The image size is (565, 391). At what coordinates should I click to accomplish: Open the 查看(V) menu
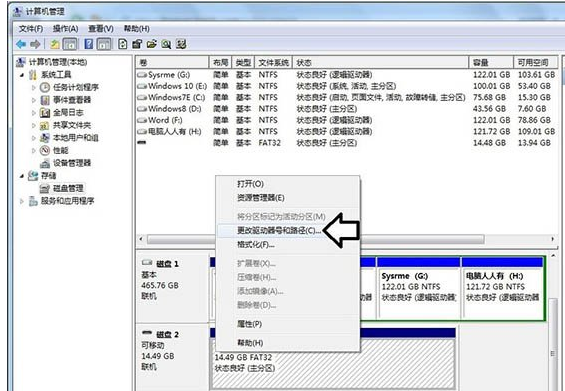pyautogui.click(x=101, y=28)
